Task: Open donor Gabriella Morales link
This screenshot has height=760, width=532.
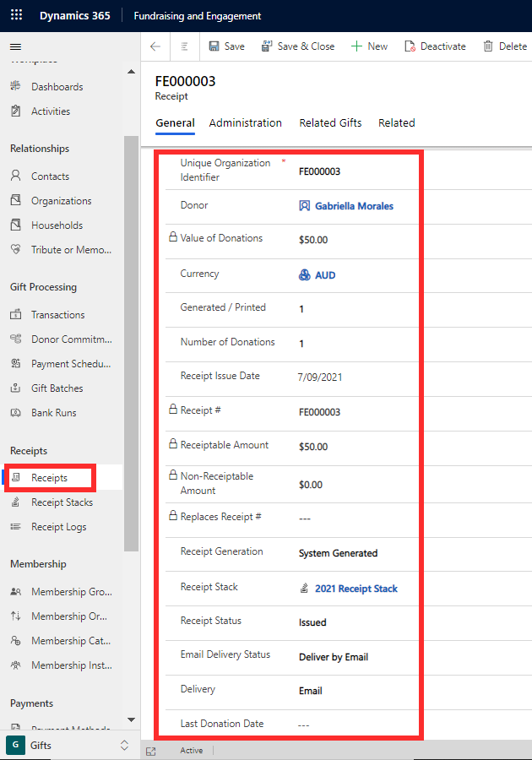Action: (x=354, y=206)
